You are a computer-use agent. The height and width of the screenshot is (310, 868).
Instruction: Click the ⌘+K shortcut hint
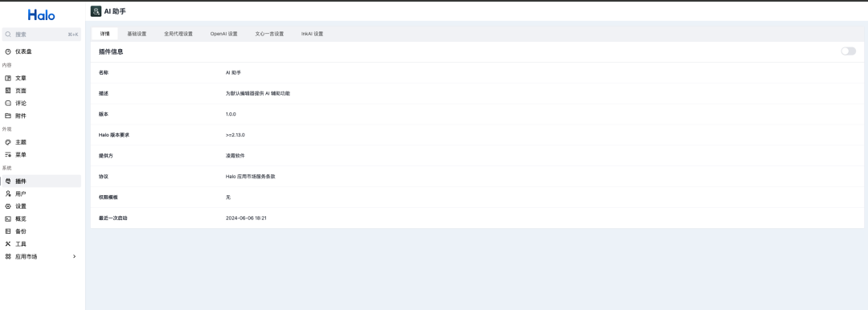(x=73, y=35)
